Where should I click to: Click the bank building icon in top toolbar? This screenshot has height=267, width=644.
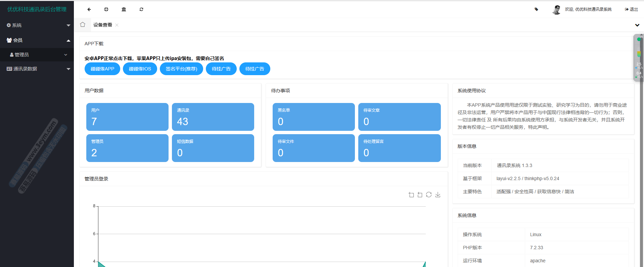(124, 9)
